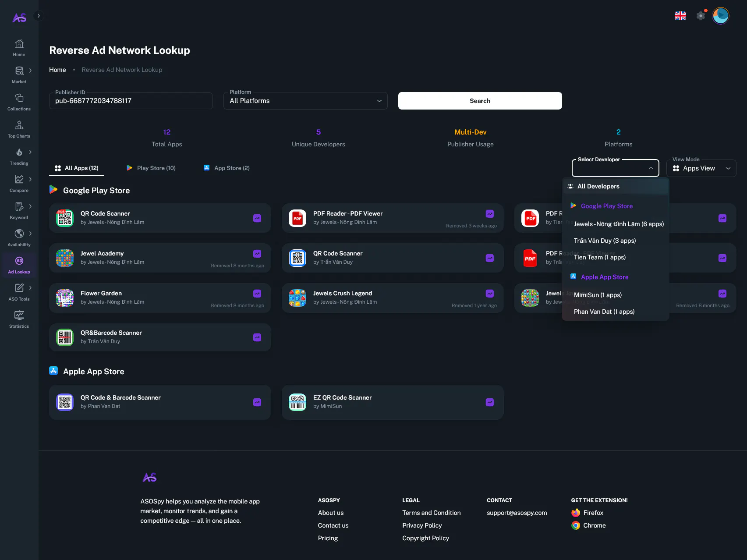Expand the Keyword submenu chevron

coord(30,206)
